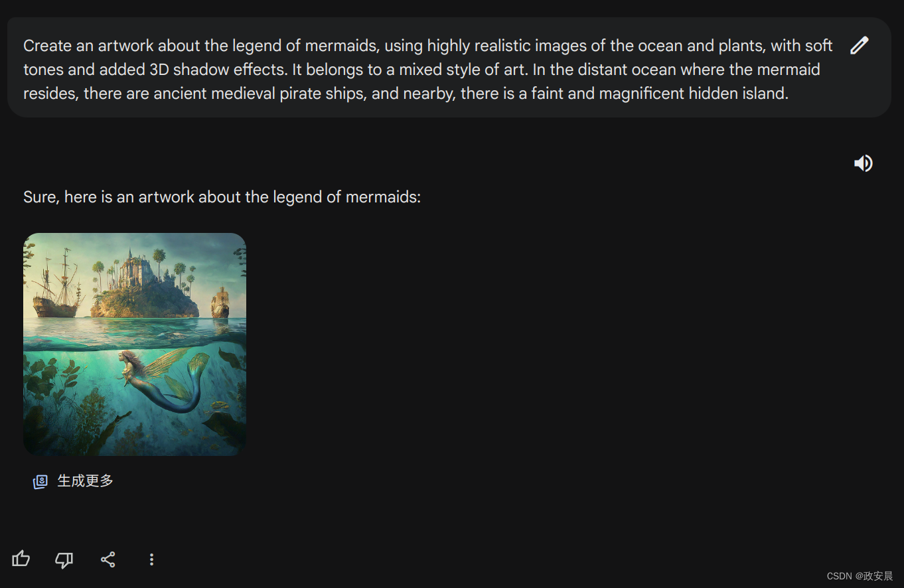Open the three-dot more options menu
904x588 pixels.
pos(151,559)
